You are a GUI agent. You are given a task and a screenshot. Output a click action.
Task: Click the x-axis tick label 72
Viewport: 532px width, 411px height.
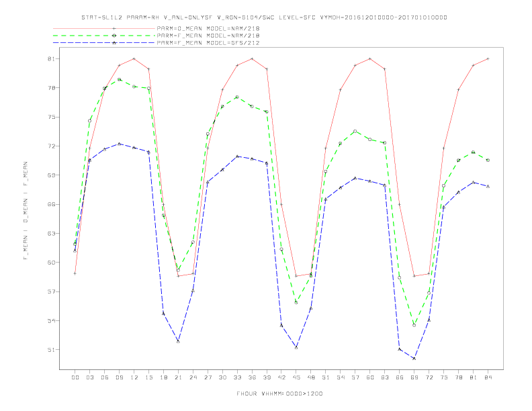[x=429, y=377]
